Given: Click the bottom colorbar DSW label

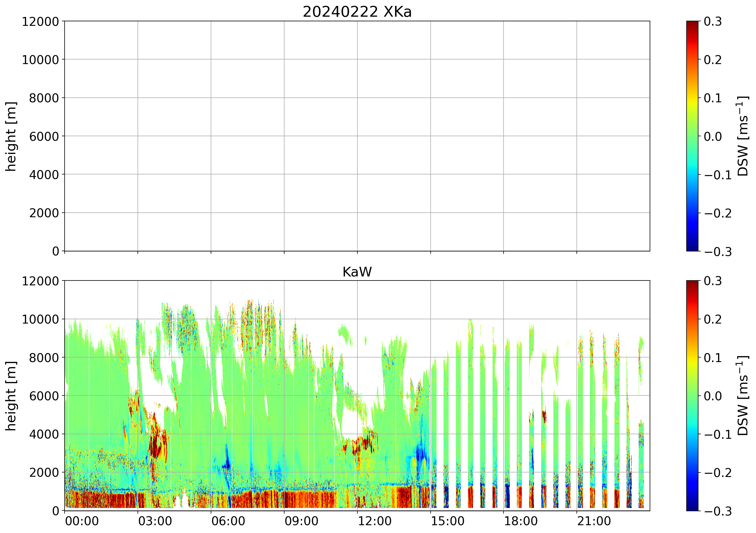Looking at the screenshot, I should 743,396.
